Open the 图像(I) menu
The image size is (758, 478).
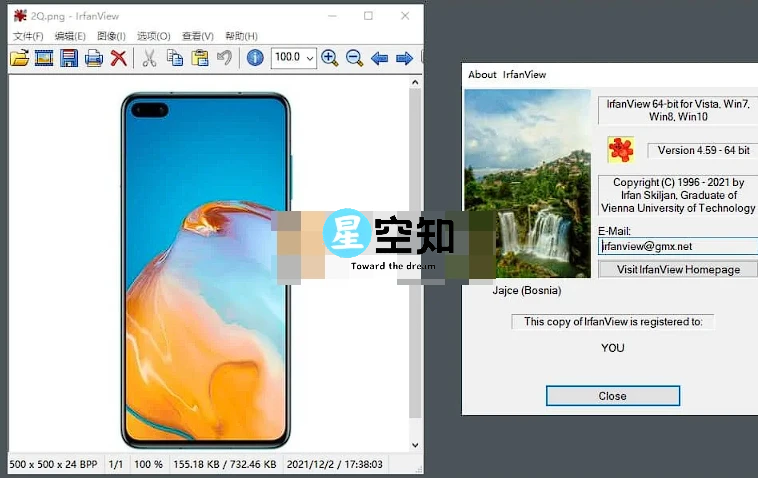(x=111, y=36)
